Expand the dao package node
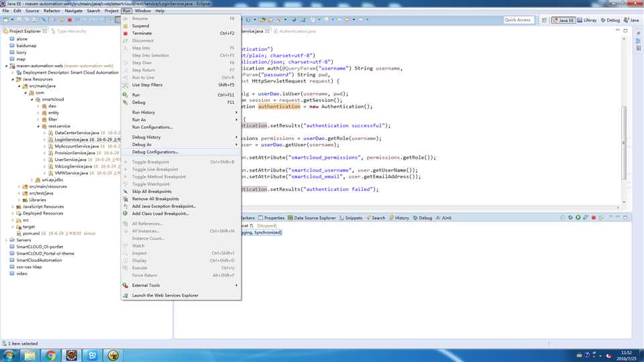 (x=38, y=106)
